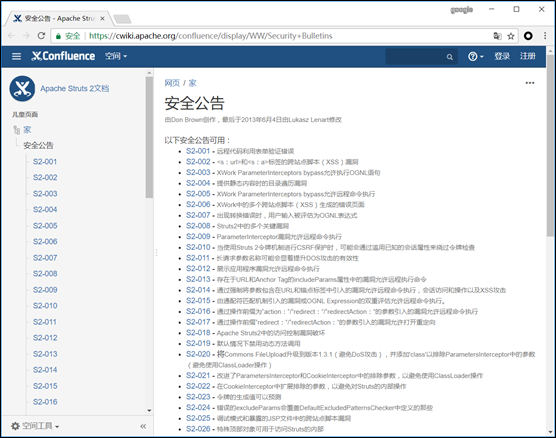
Task: Click 登录 to log in
Action: pos(502,56)
